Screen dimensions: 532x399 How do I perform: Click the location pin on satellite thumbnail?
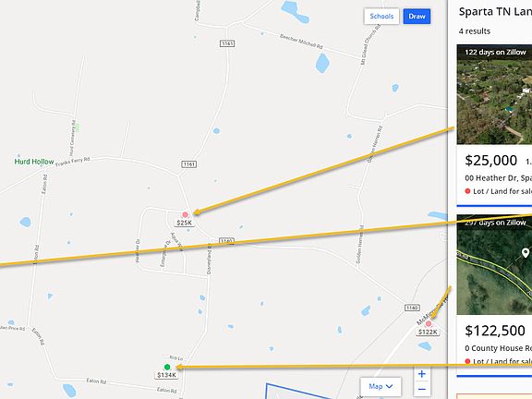[x=526, y=253]
